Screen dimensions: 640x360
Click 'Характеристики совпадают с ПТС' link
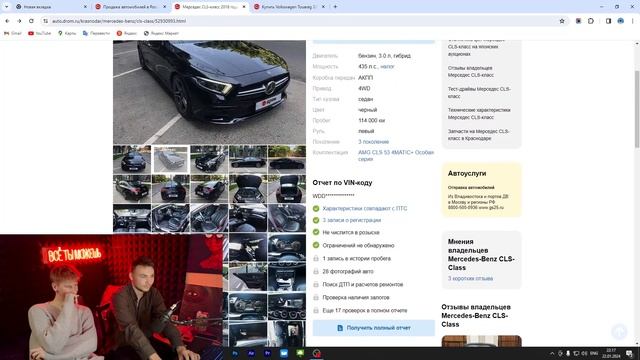click(364, 209)
